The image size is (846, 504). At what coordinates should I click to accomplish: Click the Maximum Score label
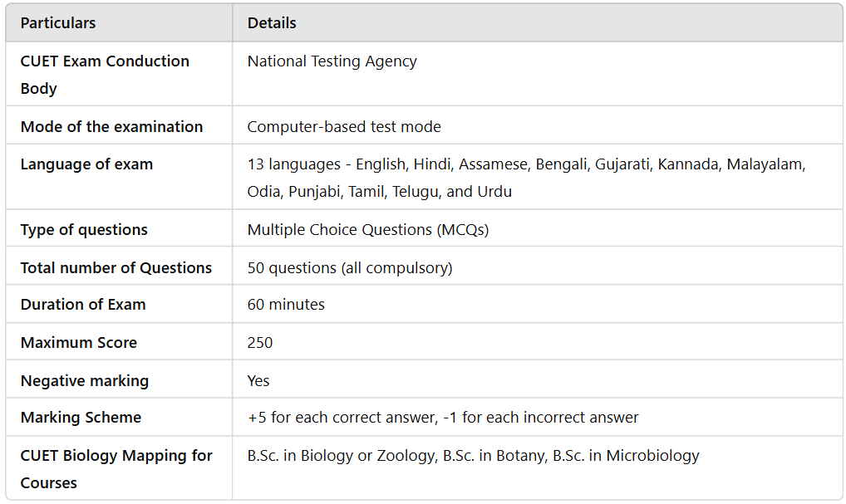pos(79,343)
